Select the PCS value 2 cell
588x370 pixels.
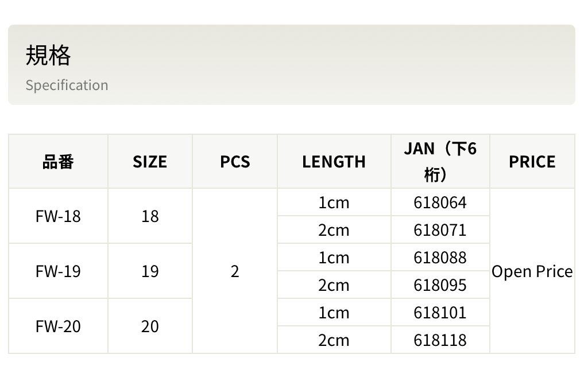click(235, 271)
